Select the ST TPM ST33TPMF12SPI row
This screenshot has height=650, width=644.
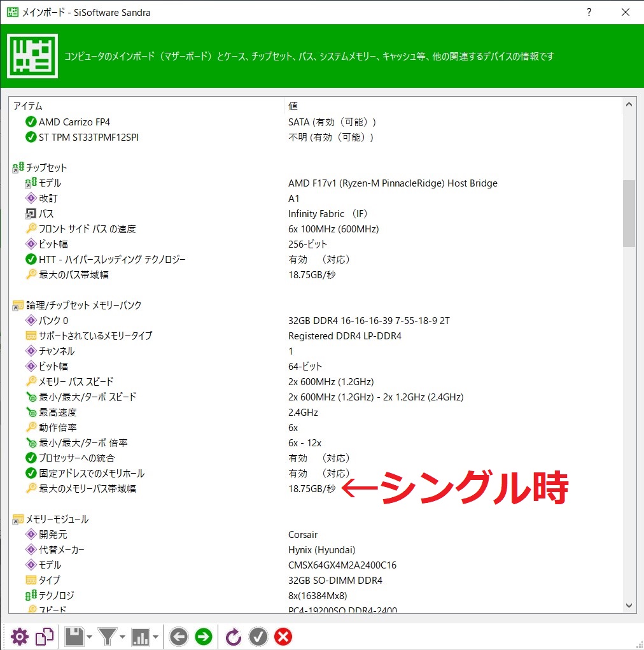click(x=315, y=138)
